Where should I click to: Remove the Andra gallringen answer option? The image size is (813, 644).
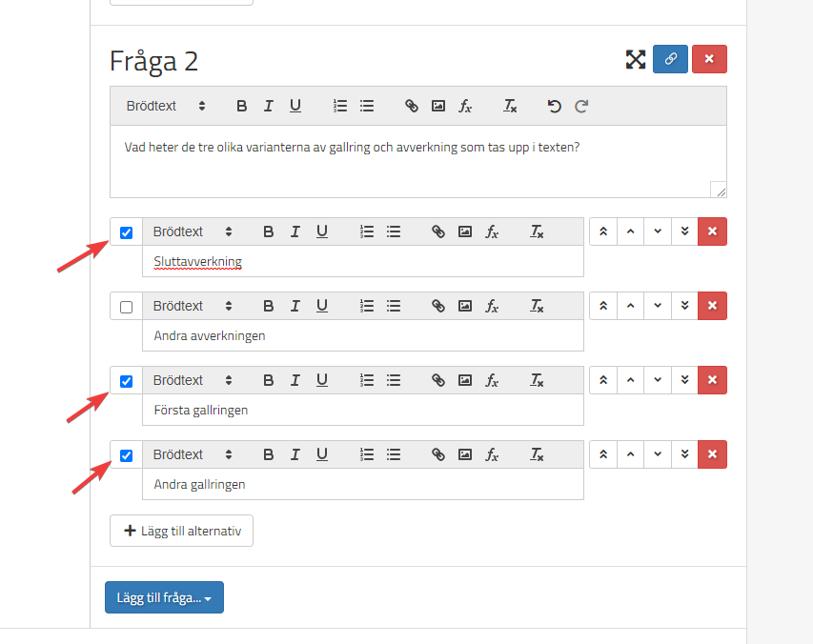click(x=712, y=454)
